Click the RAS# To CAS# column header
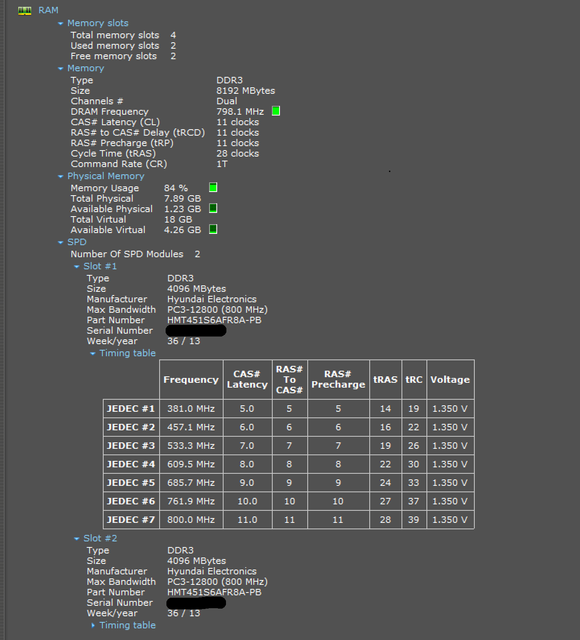 289,380
